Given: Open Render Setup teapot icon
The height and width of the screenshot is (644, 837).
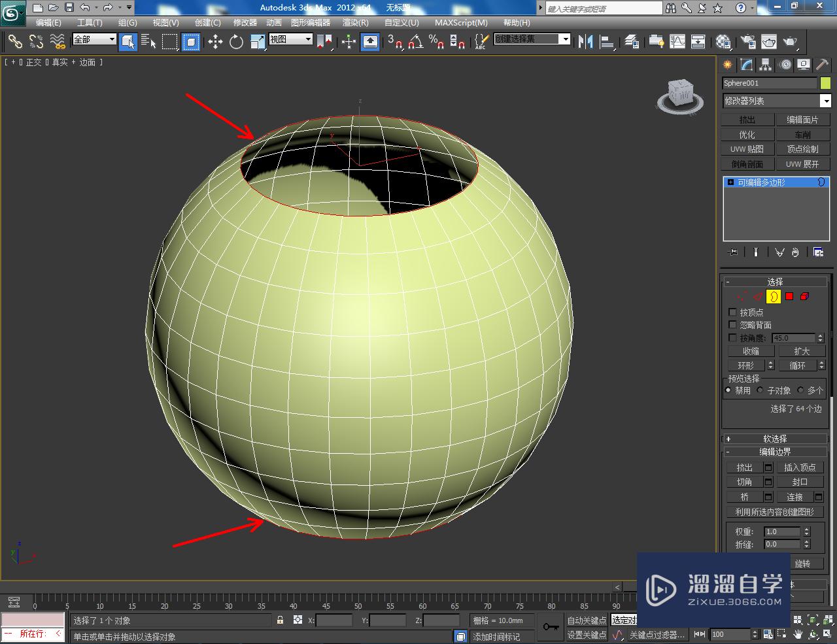Looking at the screenshot, I should click(747, 42).
